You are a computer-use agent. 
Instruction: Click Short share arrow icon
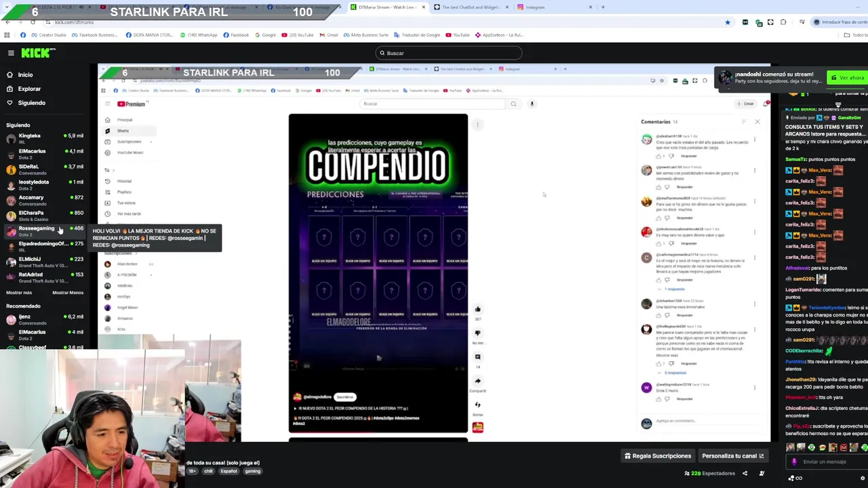click(477, 381)
